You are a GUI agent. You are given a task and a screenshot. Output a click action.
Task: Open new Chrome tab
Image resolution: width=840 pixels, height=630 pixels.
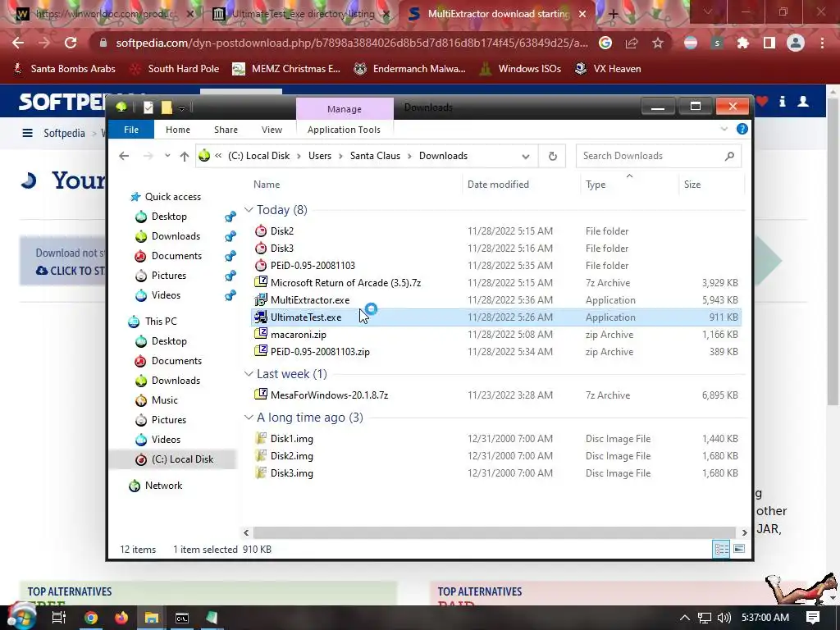pos(614,15)
